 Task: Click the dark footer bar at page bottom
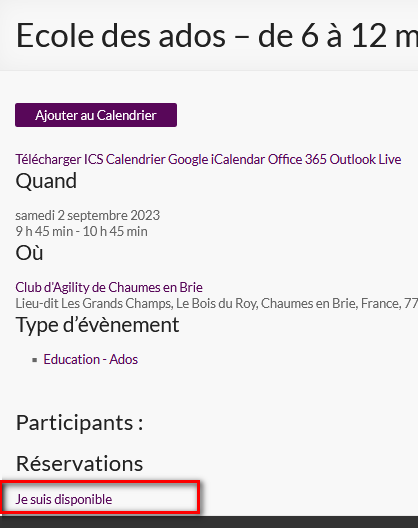pos(209,522)
